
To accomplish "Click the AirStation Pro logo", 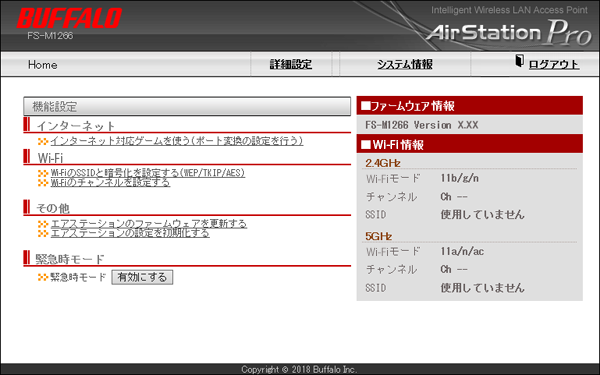I will coord(509,33).
